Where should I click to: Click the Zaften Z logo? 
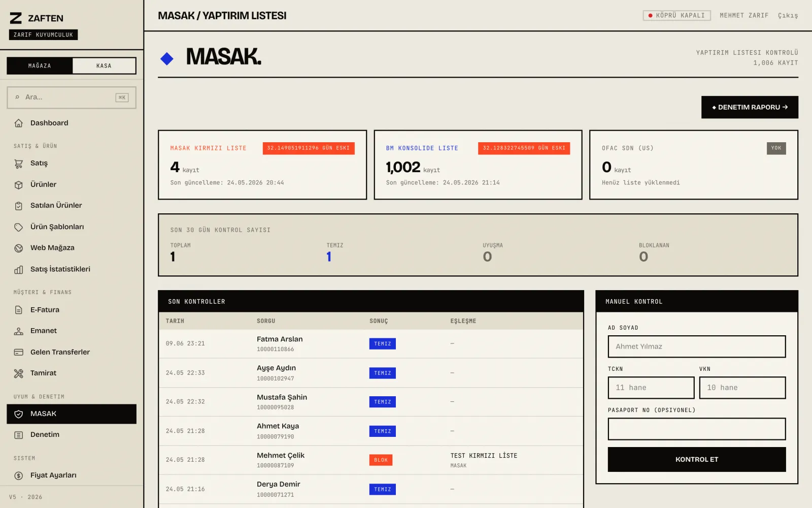point(16,18)
